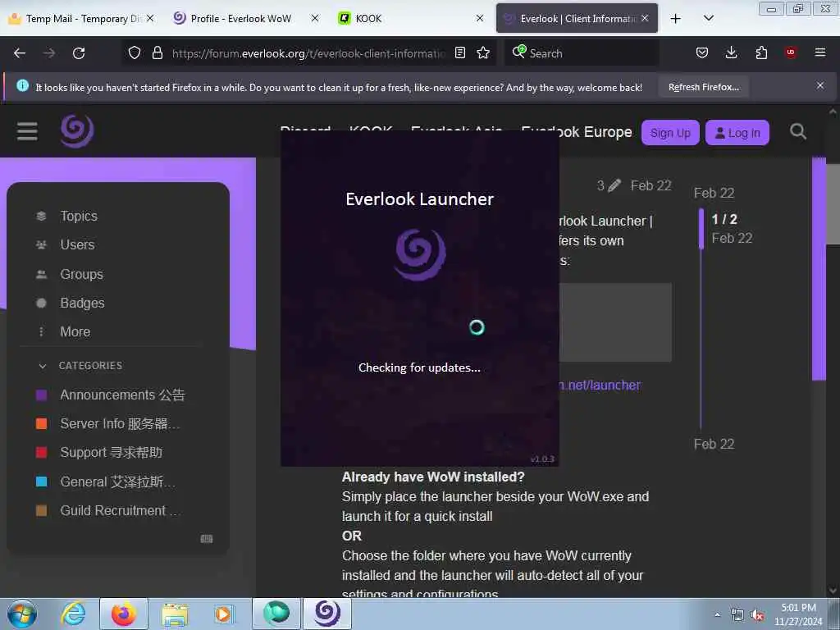Click the Firefox taskbar icon
The image size is (840, 630).
pos(124,614)
